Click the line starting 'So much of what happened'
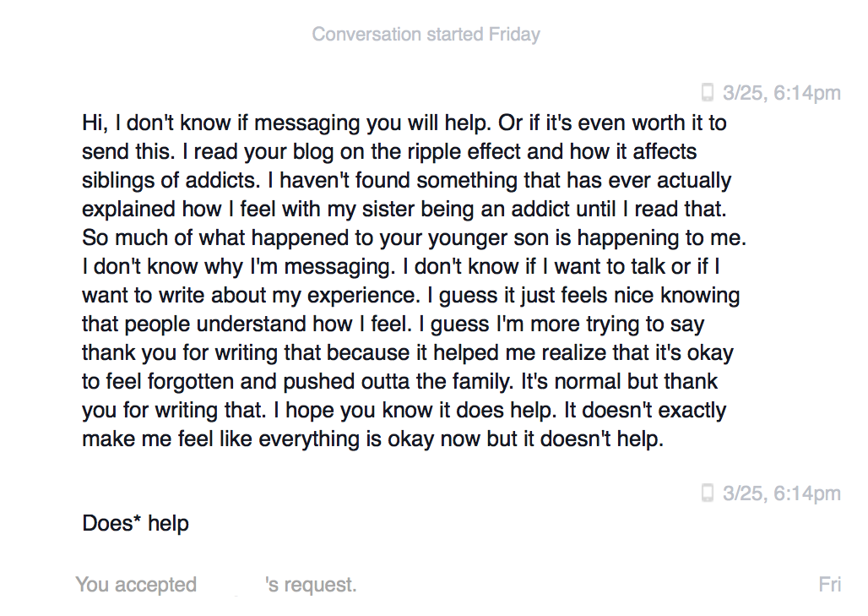This screenshot has height=616, width=868. click(x=415, y=237)
